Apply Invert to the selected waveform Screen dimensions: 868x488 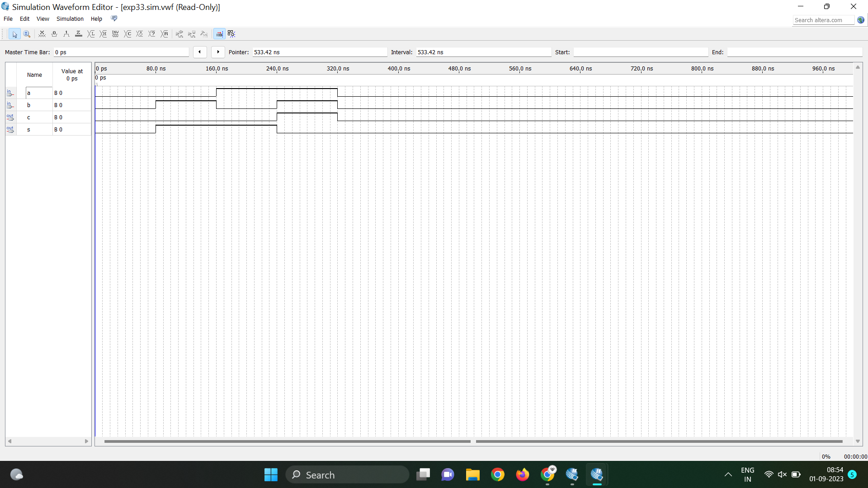(115, 34)
